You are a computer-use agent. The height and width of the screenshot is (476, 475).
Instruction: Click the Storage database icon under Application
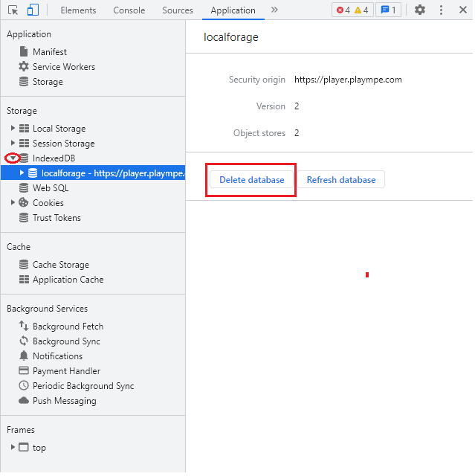coord(24,82)
